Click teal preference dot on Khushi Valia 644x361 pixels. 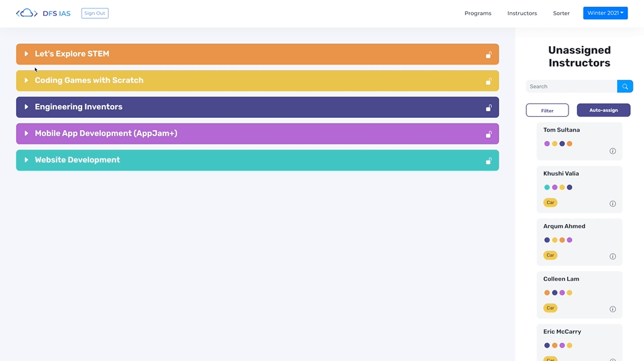click(547, 187)
